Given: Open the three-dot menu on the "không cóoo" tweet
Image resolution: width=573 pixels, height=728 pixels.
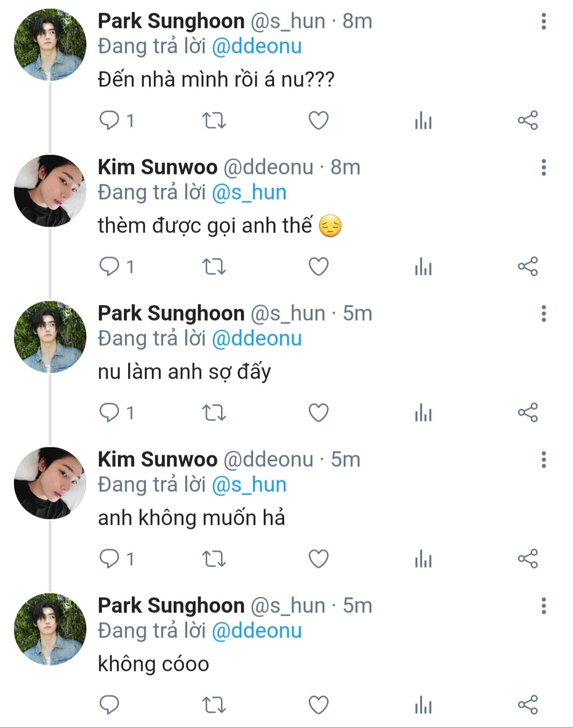Looking at the screenshot, I should (x=544, y=606).
